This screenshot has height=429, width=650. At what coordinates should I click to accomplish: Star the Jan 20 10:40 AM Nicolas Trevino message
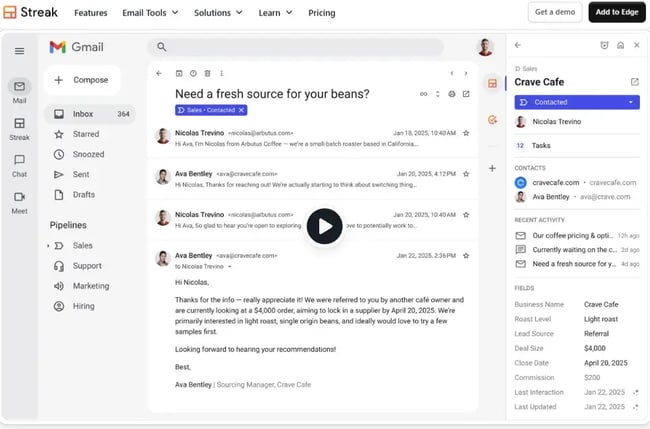pyautogui.click(x=466, y=215)
